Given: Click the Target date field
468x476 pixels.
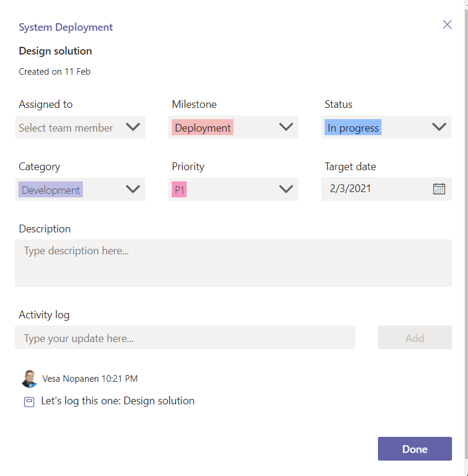Looking at the screenshot, I should (373, 189).
